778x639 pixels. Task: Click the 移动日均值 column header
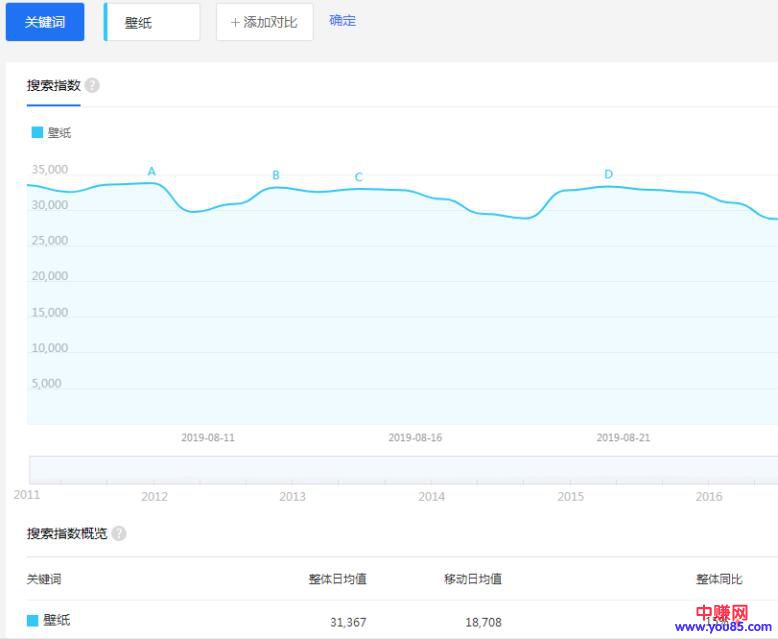(473, 579)
